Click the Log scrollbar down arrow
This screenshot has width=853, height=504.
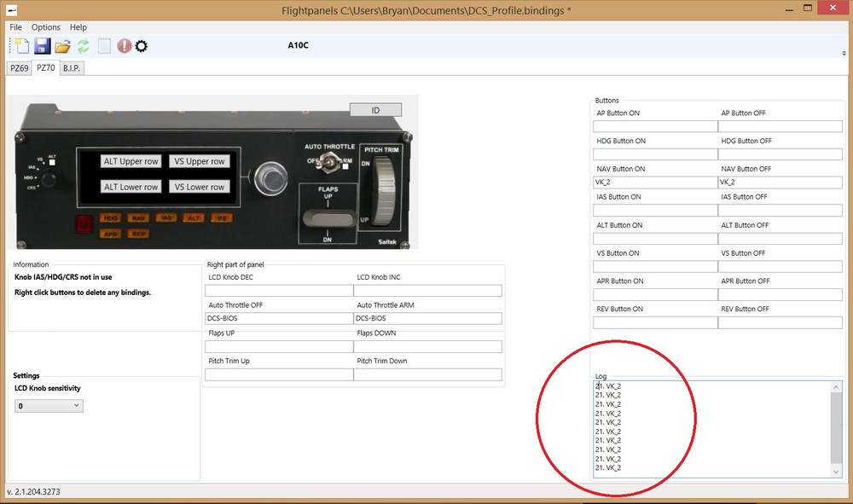(x=836, y=472)
